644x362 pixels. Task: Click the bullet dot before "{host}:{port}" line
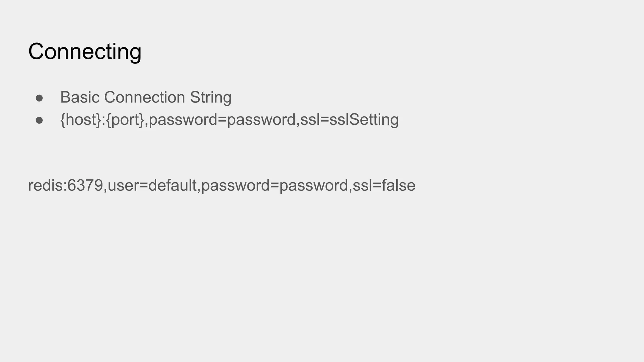pyautogui.click(x=39, y=120)
